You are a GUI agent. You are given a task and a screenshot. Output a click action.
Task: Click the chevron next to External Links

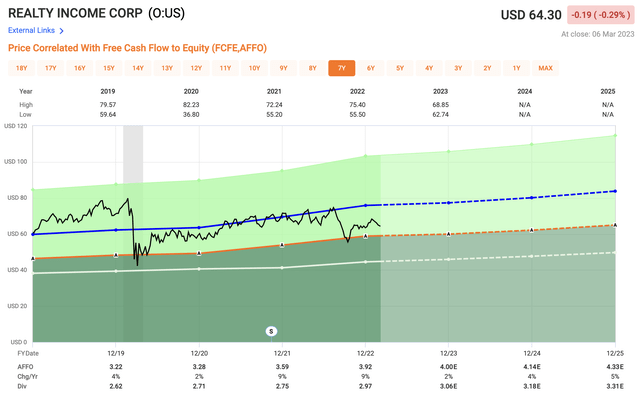61,31
